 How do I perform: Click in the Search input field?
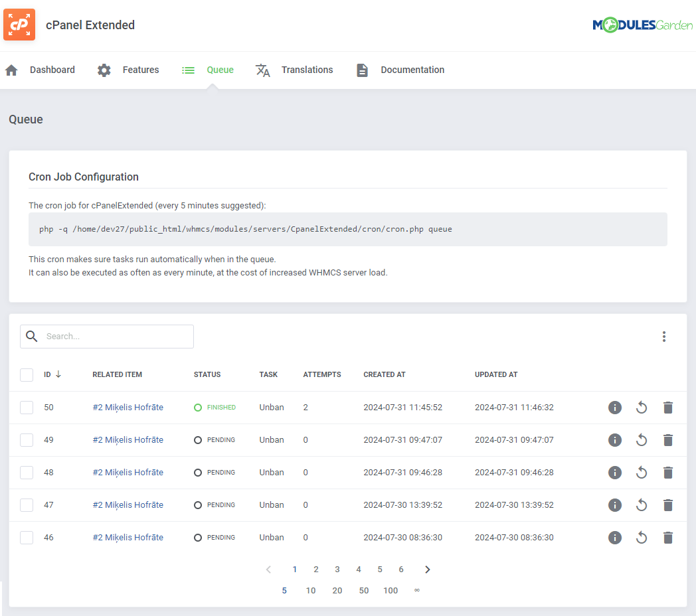click(x=106, y=337)
